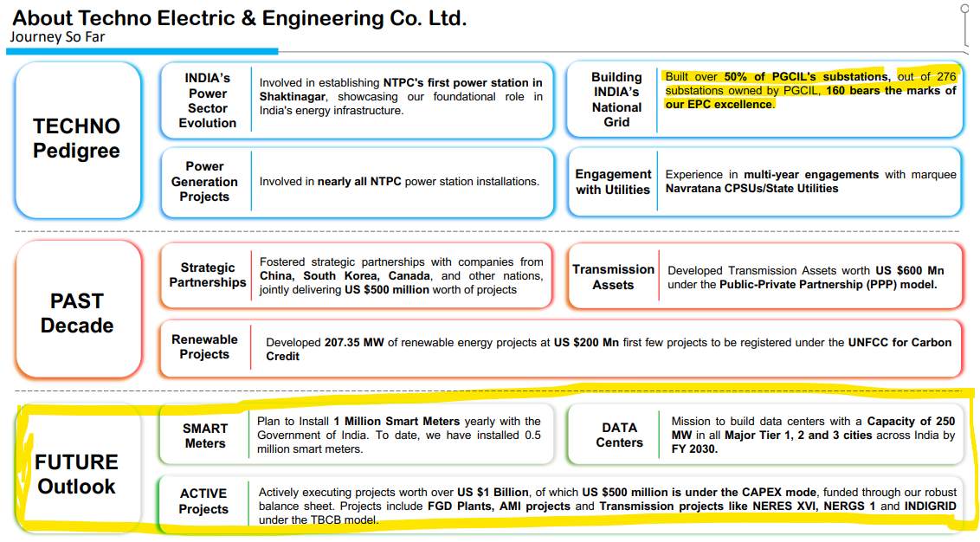This screenshot has width=980, height=542.
Task: Select the 'DATA Centers' label
Action: coord(619,436)
